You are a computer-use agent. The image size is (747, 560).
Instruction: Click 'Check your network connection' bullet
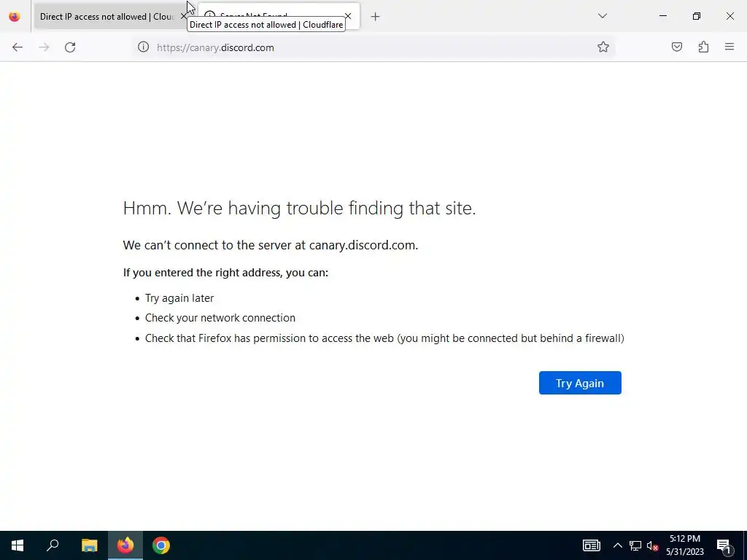coord(220,318)
